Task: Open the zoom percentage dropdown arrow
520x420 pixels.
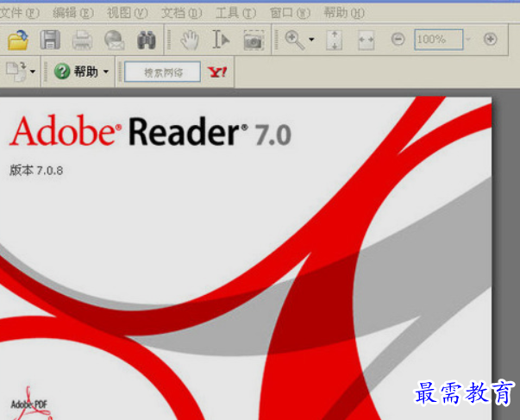Action: click(x=468, y=40)
